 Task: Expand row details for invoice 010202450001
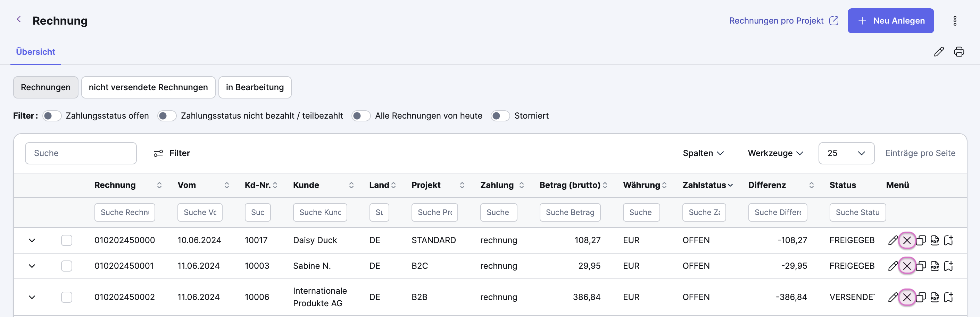coord(32,266)
